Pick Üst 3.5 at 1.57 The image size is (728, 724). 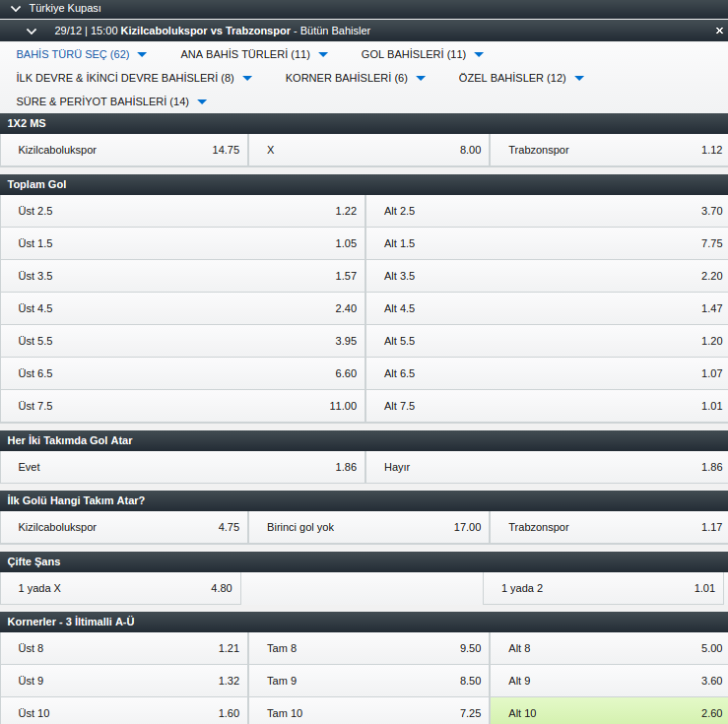[182, 276]
